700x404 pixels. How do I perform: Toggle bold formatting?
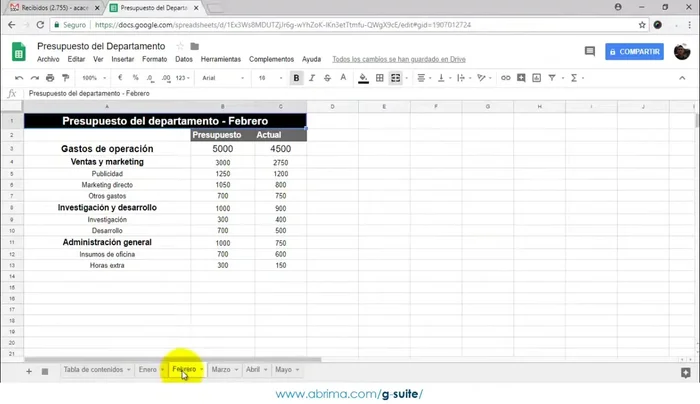(x=297, y=77)
